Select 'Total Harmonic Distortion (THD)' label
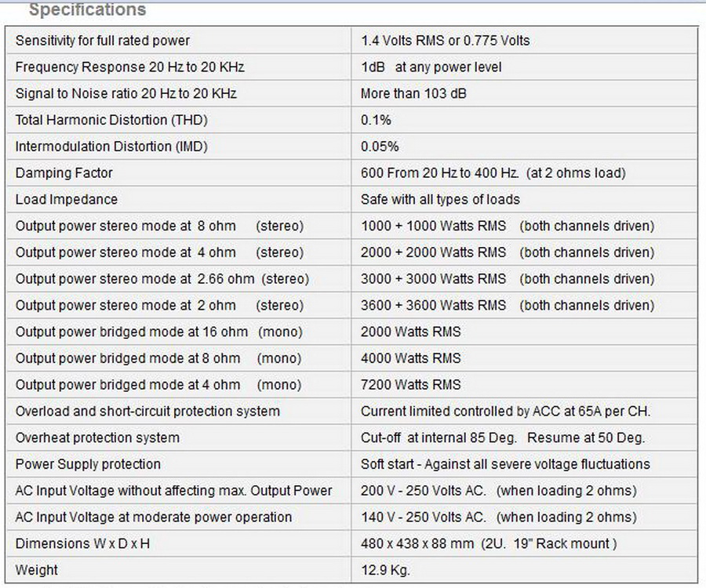Screen dimensions: 706x588 (x=111, y=120)
